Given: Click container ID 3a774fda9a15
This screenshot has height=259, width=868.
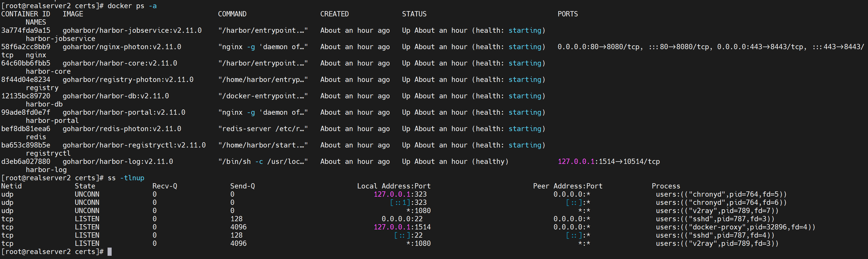Looking at the screenshot, I should tap(26, 30).
